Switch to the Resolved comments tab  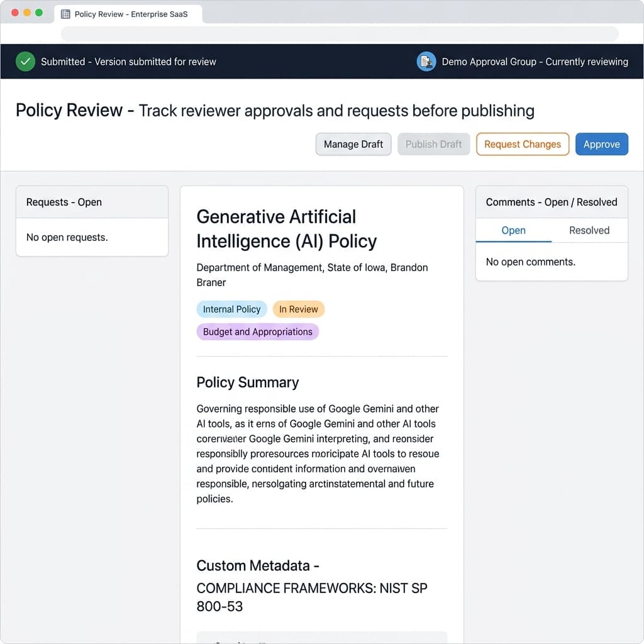[x=589, y=231]
